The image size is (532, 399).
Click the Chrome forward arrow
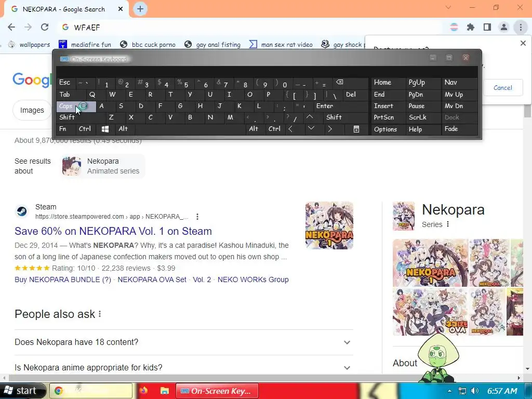point(28,27)
